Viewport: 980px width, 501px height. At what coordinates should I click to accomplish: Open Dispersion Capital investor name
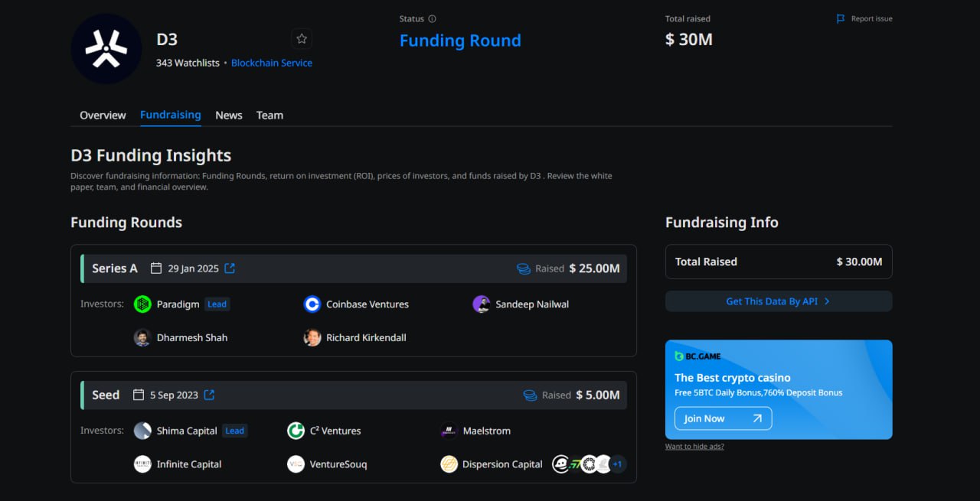click(x=502, y=464)
